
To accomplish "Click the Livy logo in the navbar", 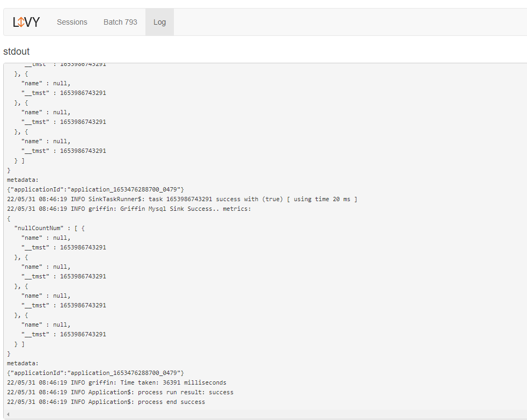I will 26,22.
